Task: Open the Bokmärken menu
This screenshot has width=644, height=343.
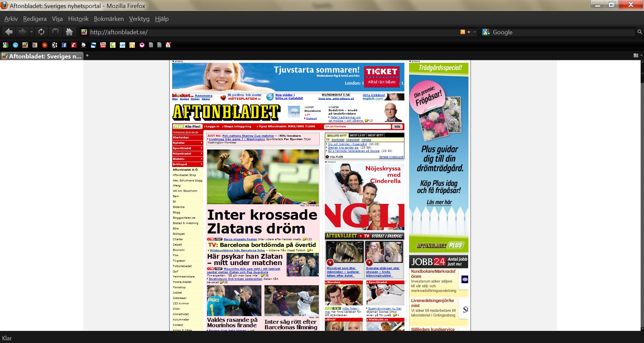Action: coord(109,19)
